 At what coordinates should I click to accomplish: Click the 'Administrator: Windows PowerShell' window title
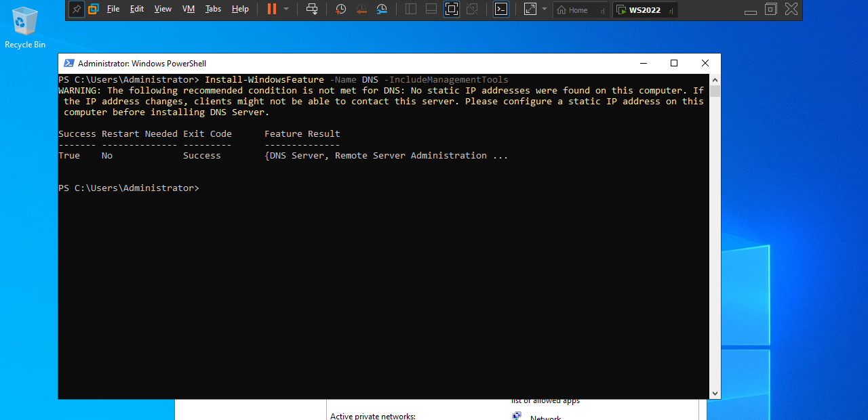coord(142,63)
